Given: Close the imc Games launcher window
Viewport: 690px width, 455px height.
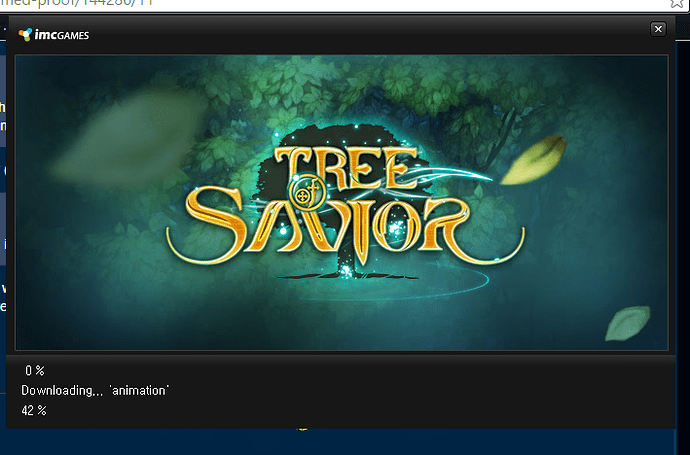Looking at the screenshot, I should coord(657,29).
